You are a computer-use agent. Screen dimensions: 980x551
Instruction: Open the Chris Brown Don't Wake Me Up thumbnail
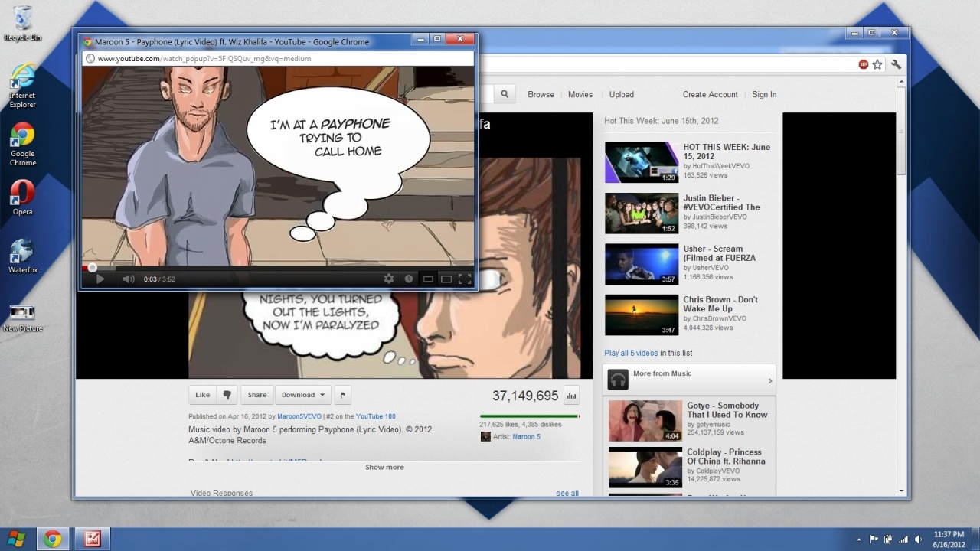click(642, 315)
